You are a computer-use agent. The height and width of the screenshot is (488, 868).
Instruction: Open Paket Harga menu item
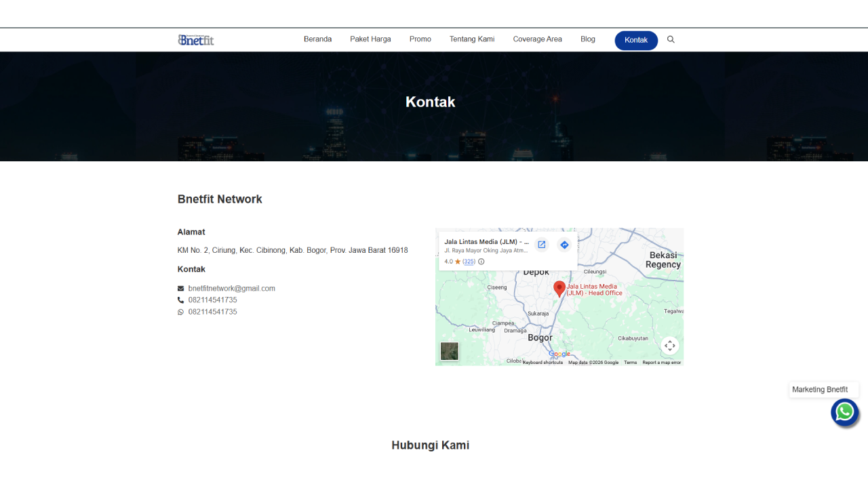tap(370, 39)
